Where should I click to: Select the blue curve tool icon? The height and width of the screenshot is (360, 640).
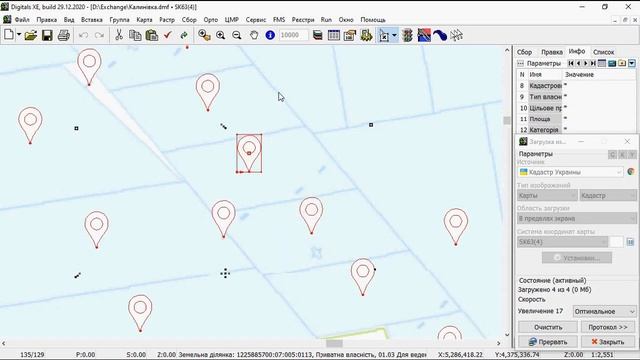[440, 36]
